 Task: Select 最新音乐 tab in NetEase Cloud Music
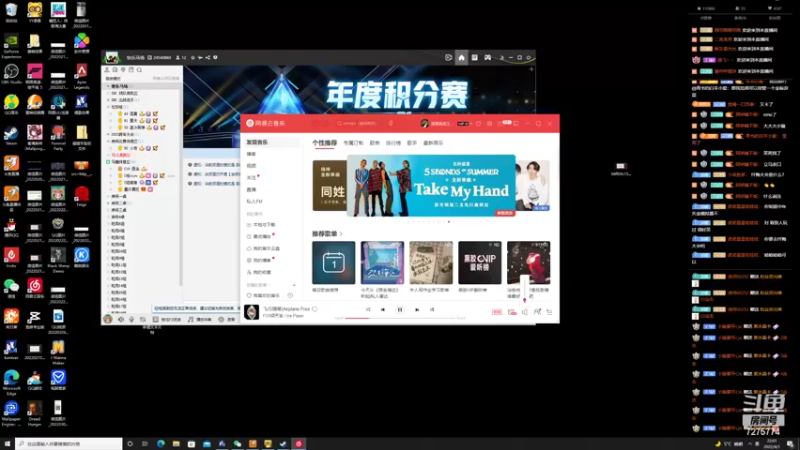coord(433,143)
